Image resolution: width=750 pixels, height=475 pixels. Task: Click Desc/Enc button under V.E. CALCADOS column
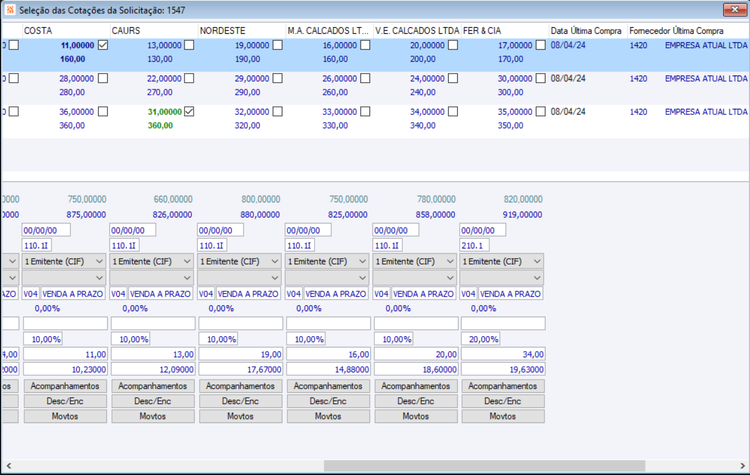coord(416,401)
